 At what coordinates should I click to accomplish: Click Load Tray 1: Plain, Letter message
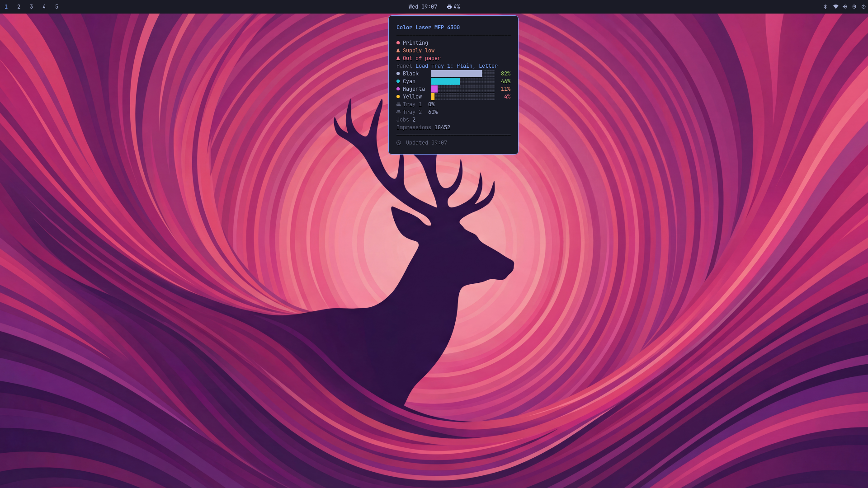pos(457,66)
